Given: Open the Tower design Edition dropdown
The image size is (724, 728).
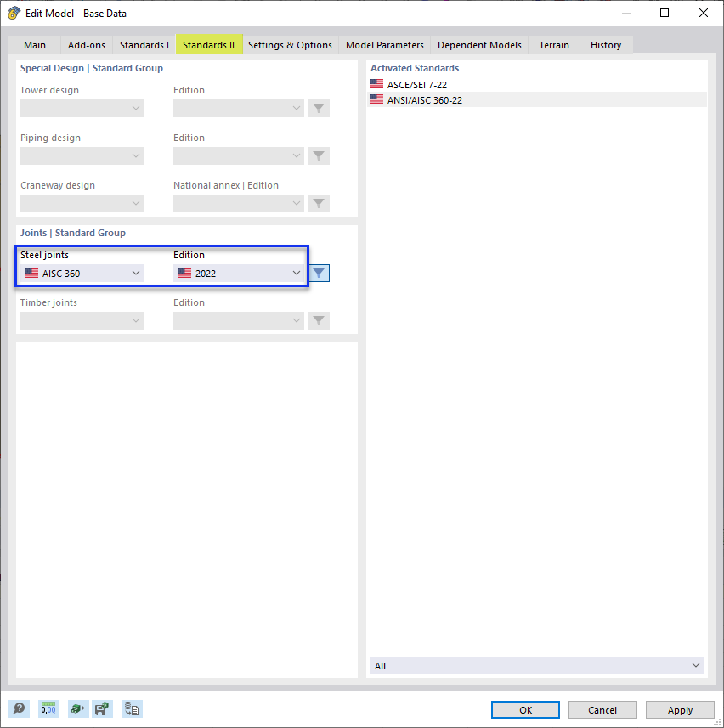Looking at the screenshot, I should pos(239,108).
